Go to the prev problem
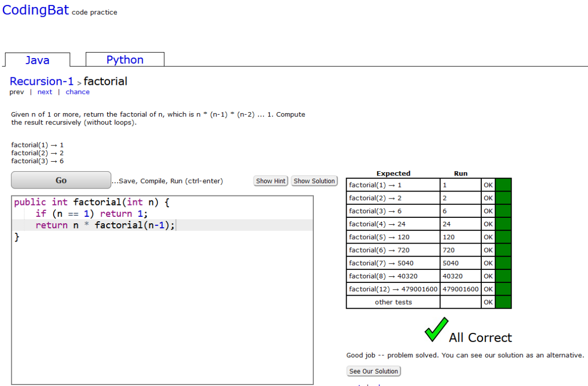Screen dimensions: 588x386 coord(16,92)
